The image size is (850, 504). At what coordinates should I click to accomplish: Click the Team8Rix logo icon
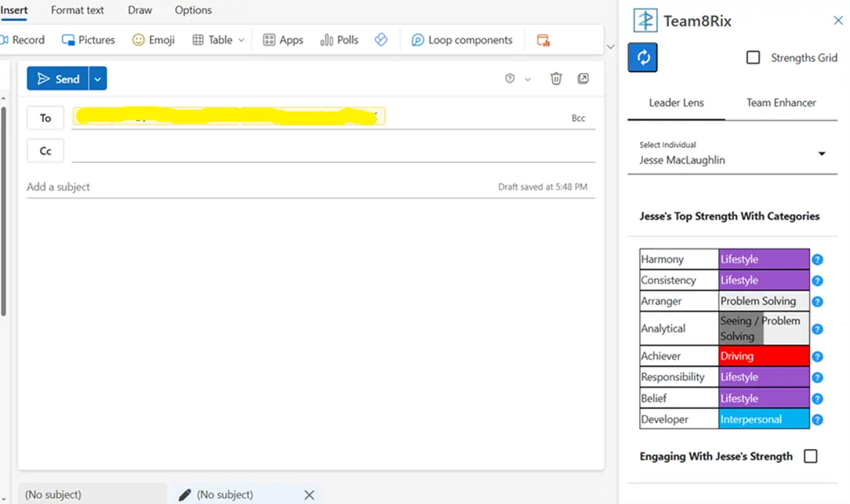pyautogui.click(x=645, y=20)
